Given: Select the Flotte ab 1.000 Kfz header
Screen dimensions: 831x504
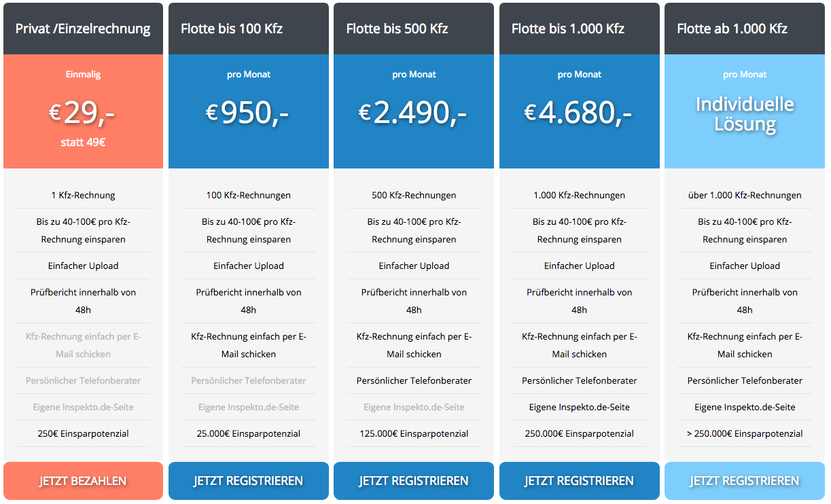Looking at the screenshot, I should coord(745,29).
